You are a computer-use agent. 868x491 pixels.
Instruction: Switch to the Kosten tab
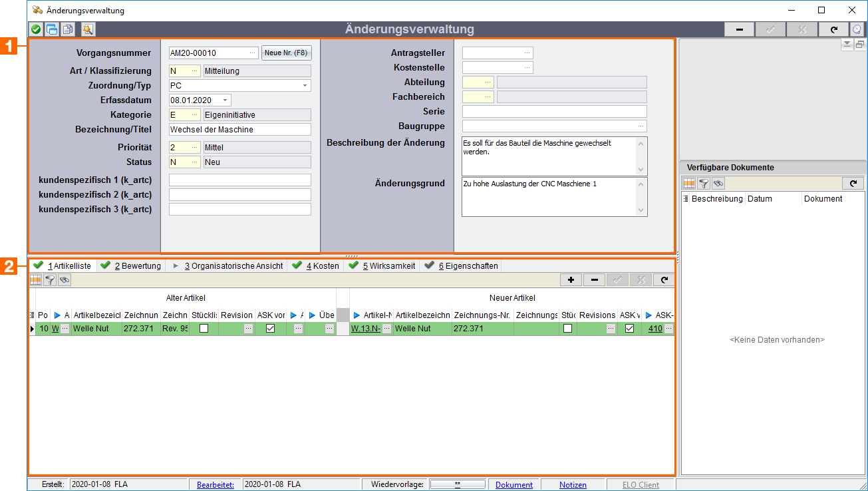[316, 265]
